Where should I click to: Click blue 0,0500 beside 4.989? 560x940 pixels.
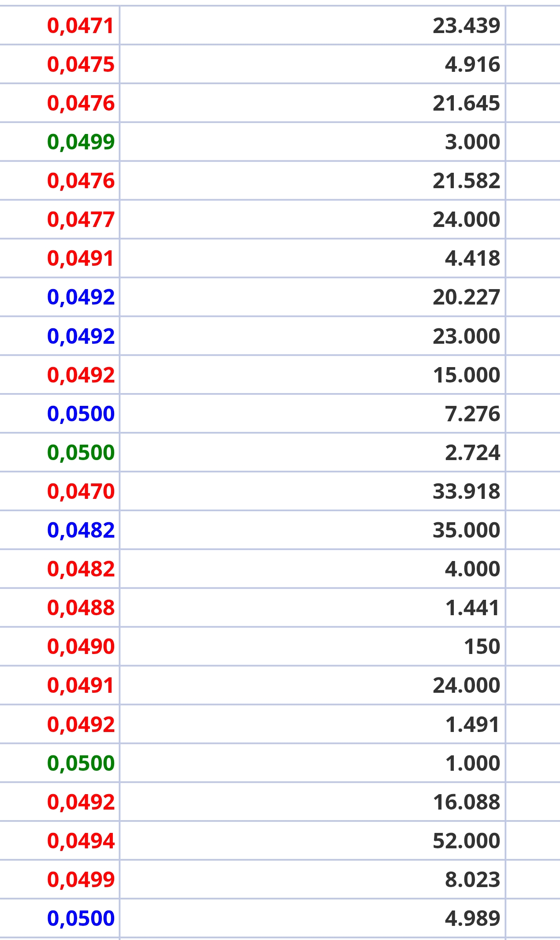tap(81, 918)
